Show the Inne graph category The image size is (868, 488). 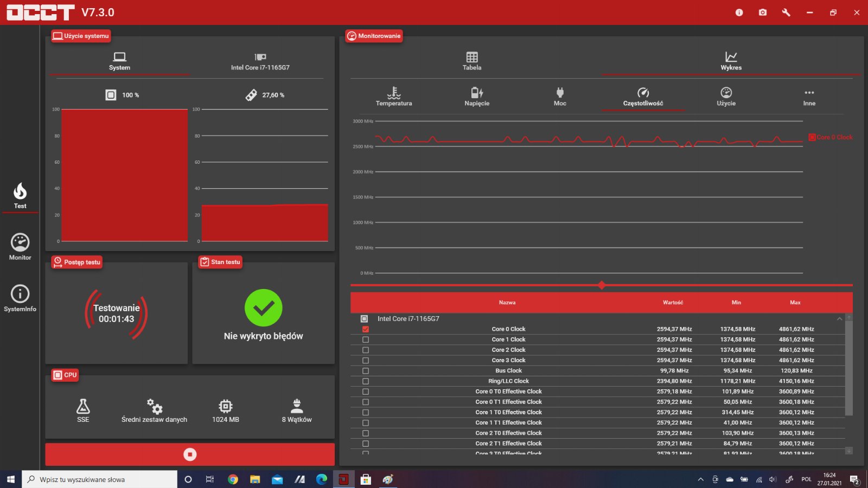809,97
